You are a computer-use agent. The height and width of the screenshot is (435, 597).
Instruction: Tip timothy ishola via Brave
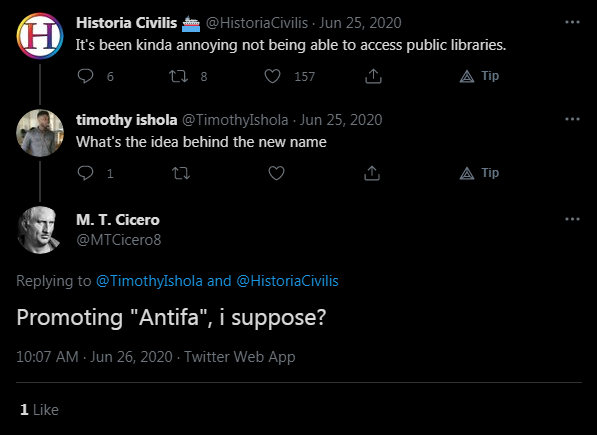pyautogui.click(x=479, y=173)
